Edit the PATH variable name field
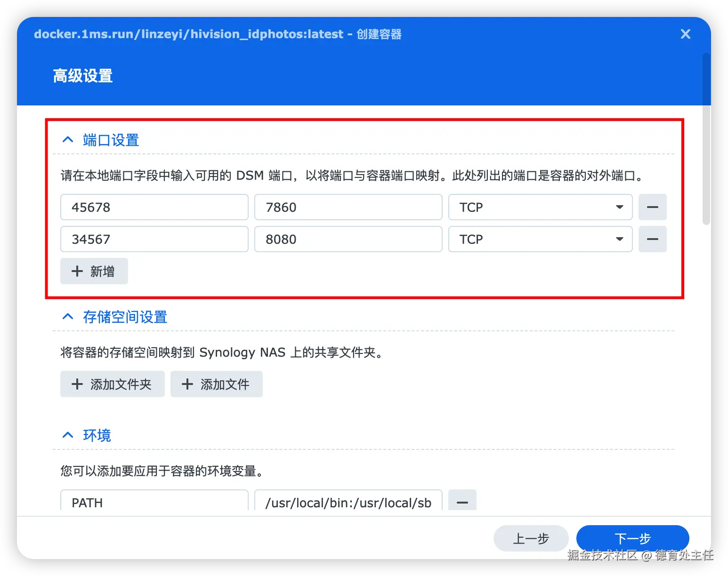The height and width of the screenshot is (576, 728). tap(154, 501)
